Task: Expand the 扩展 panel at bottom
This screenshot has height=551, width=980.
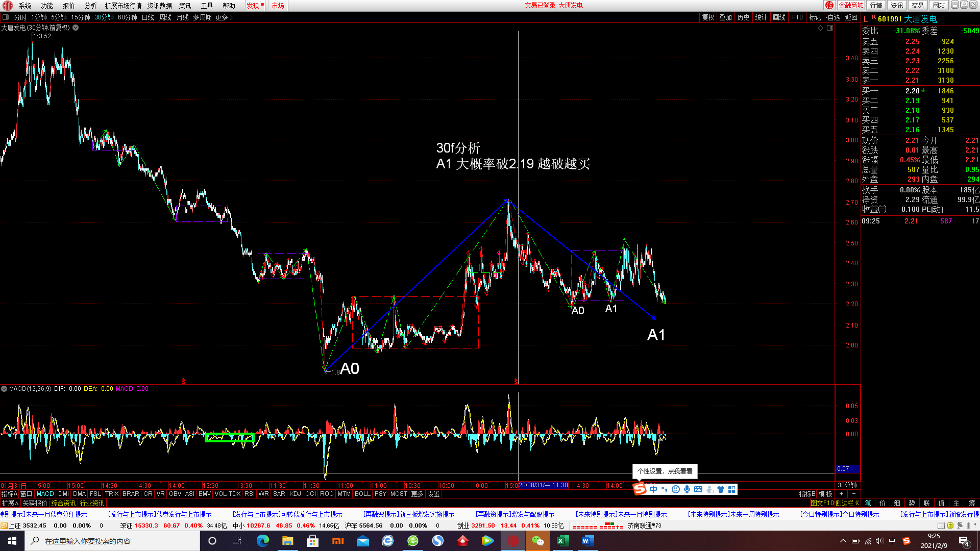Action: [x=10, y=503]
